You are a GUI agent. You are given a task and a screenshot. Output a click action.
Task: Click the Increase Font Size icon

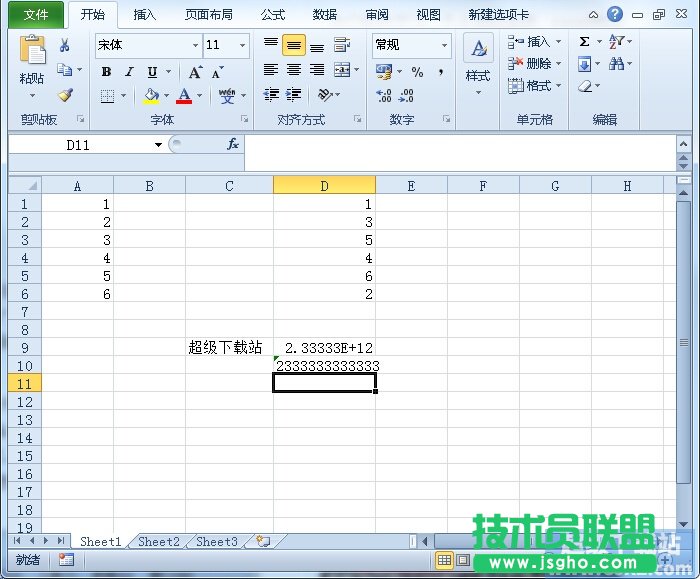[x=196, y=72]
